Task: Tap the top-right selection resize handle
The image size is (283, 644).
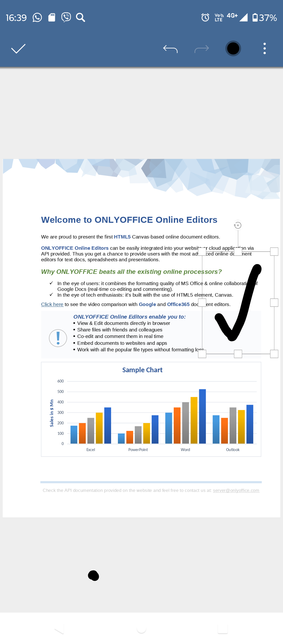Action: click(274, 252)
